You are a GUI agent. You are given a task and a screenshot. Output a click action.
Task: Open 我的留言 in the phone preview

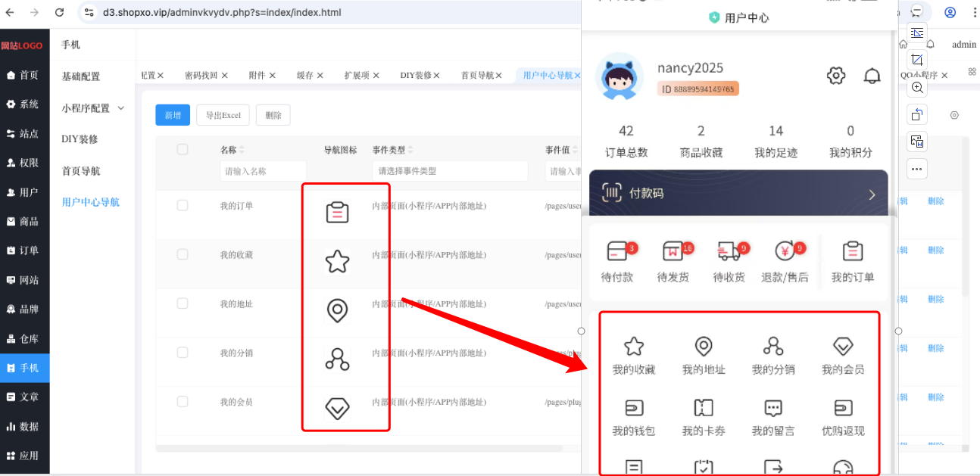click(773, 418)
